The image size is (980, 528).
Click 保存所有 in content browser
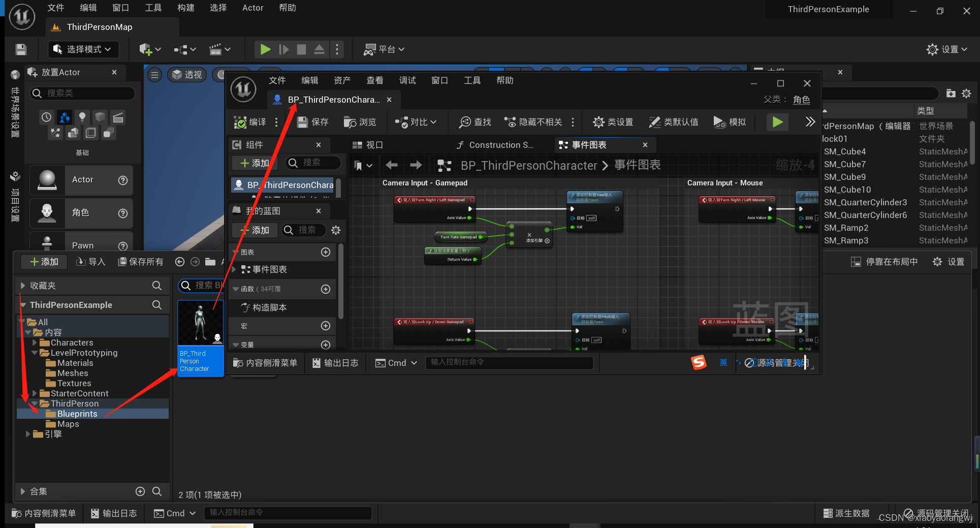(x=140, y=262)
